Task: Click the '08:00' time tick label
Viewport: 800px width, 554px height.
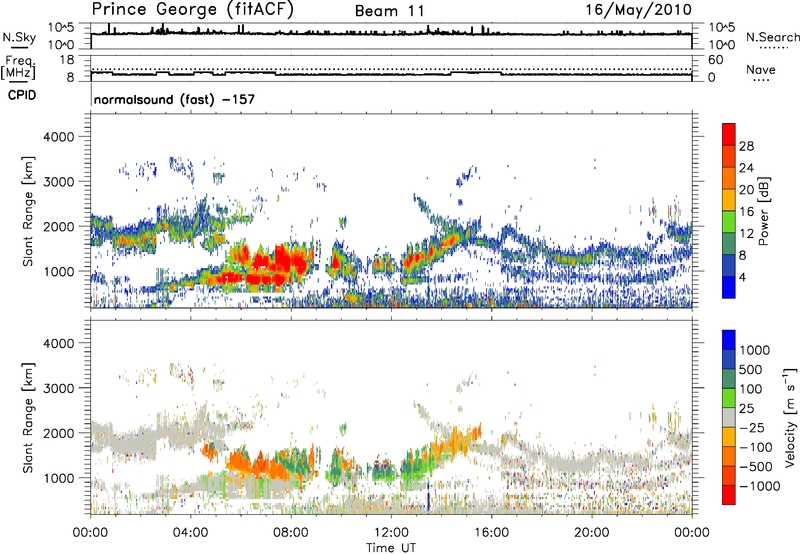Action: coord(291,533)
